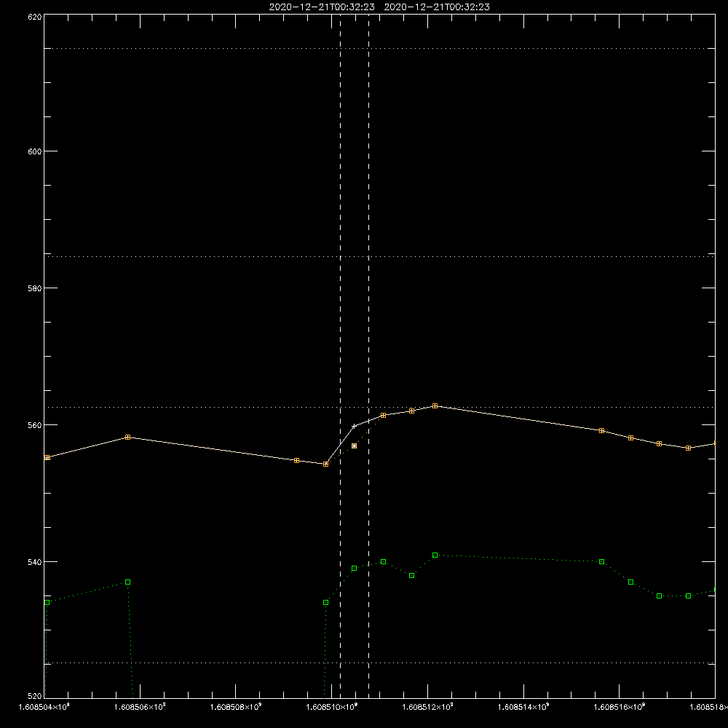Click orange marker near 558 above 1.608506×10⁹
This screenshot has height=728, width=728.
pos(127,438)
